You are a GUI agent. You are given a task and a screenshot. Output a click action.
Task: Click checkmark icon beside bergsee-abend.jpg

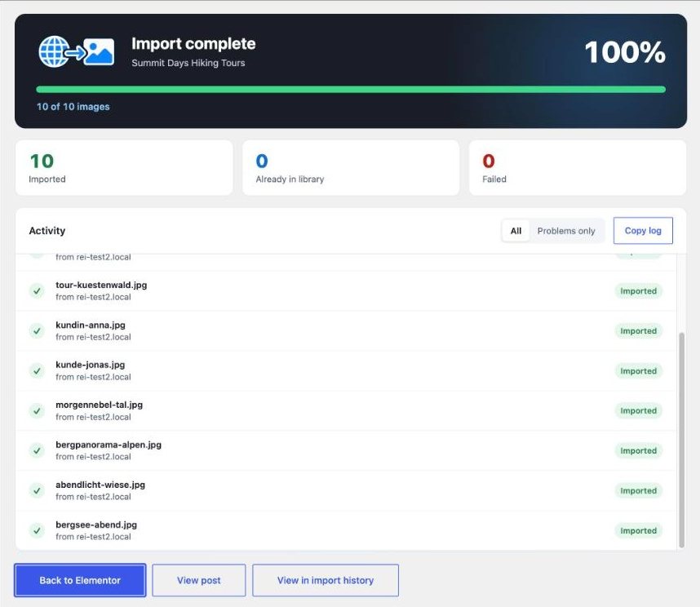(37, 530)
